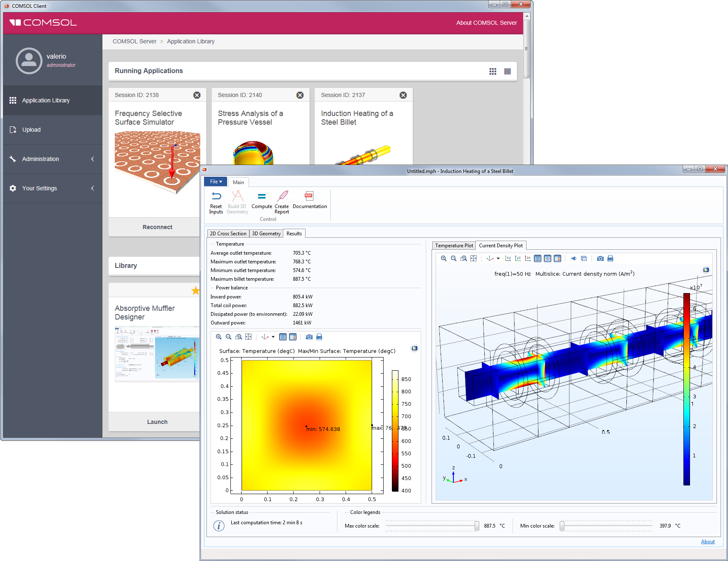This screenshot has width=728, height=561.
Task: Activate zoom box in temperature surface plot
Action: pos(239,337)
